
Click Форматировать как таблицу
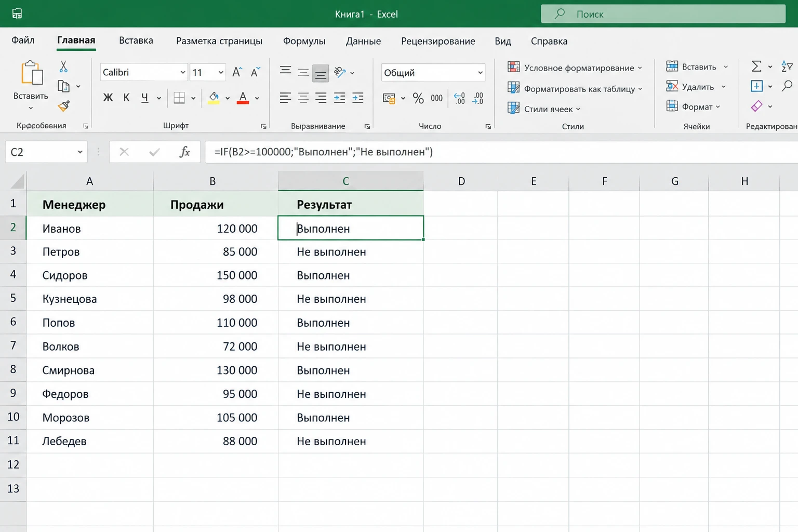click(x=575, y=88)
